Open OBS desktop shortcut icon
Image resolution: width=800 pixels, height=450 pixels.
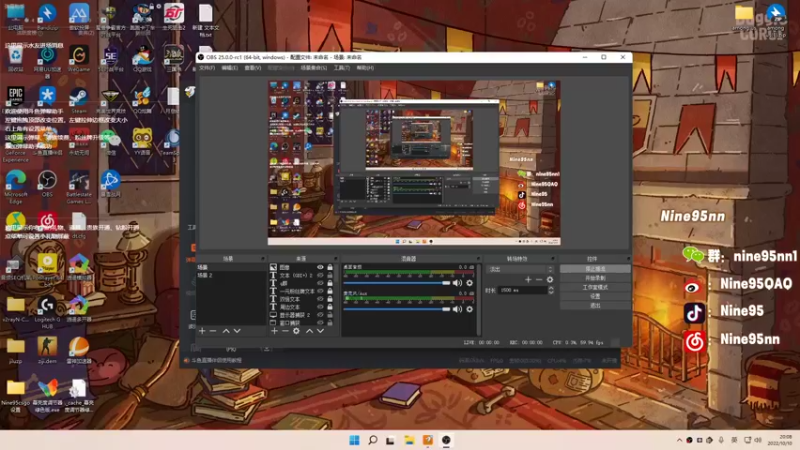coord(47,184)
